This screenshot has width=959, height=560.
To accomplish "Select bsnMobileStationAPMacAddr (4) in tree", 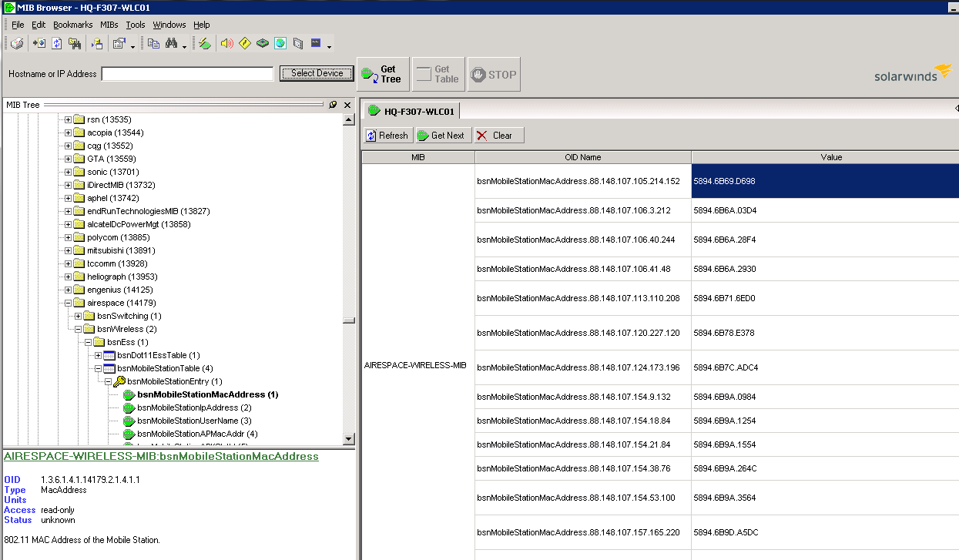I will (x=197, y=434).
